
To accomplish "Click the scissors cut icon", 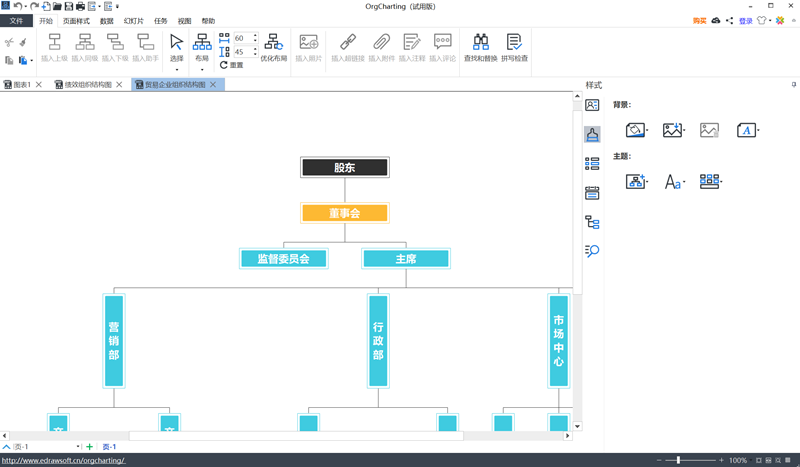I will (x=9, y=42).
